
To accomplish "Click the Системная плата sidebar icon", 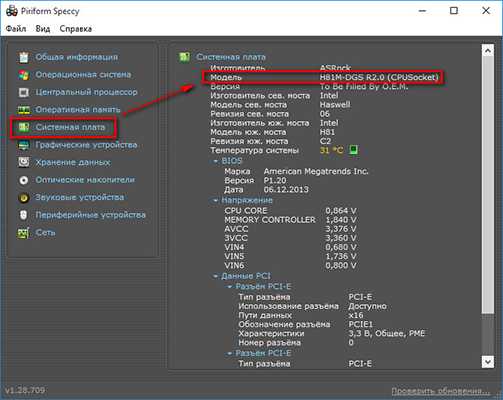I will point(24,127).
